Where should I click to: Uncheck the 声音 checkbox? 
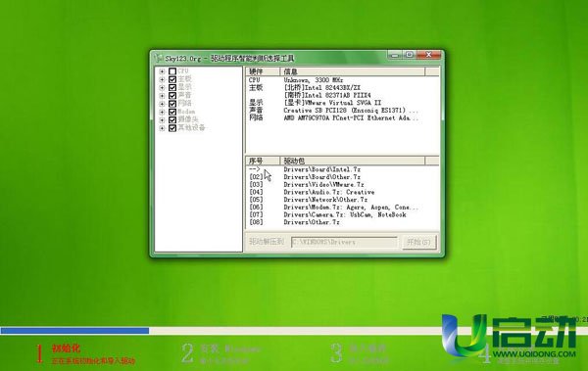(172, 95)
